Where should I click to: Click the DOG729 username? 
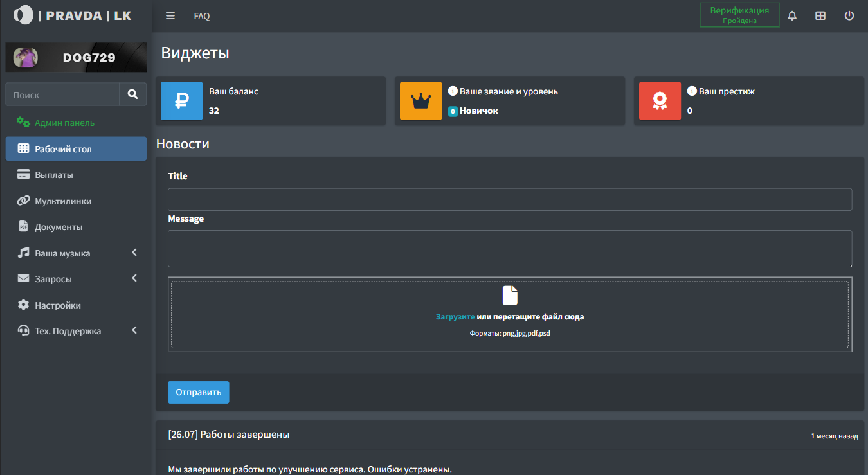tap(89, 58)
